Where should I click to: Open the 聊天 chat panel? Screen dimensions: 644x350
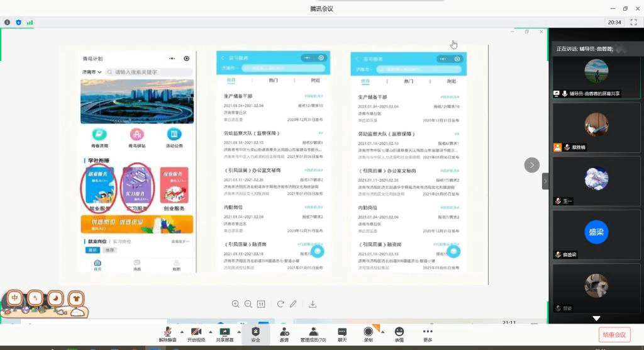(342, 334)
